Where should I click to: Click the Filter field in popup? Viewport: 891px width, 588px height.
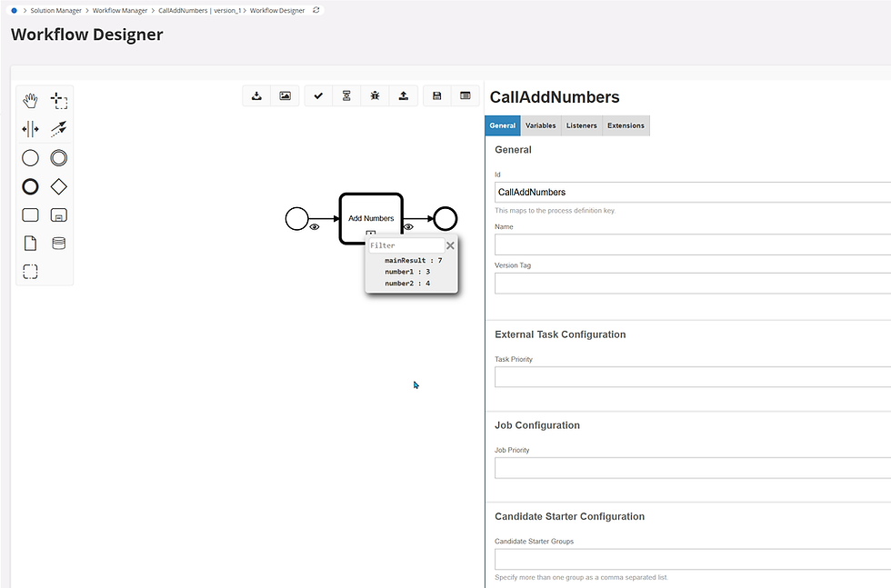click(406, 245)
